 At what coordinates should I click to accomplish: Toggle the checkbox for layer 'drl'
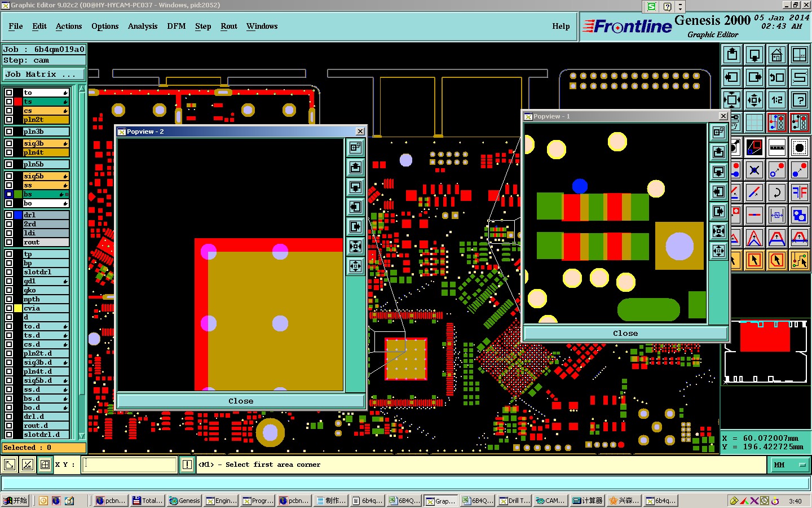(9, 215)
